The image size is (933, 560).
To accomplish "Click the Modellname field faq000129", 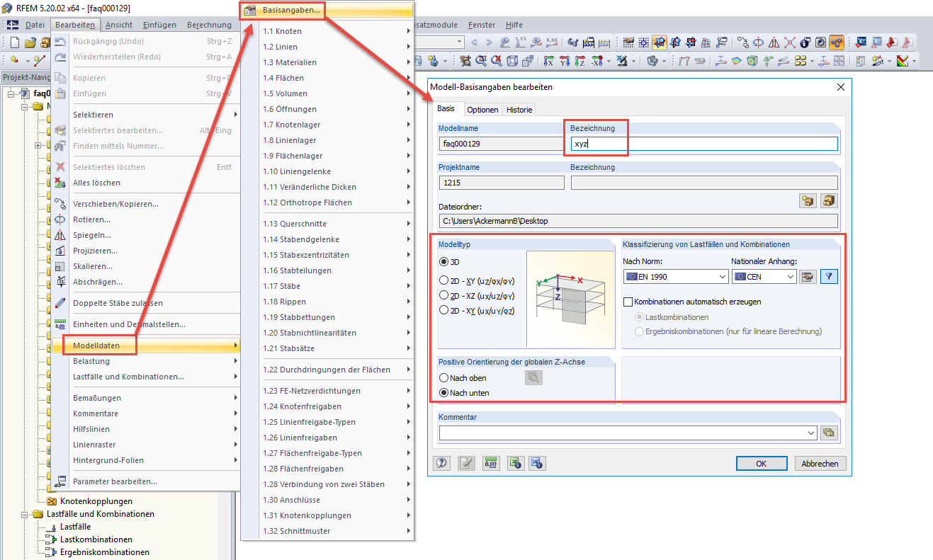I will 502,144.
